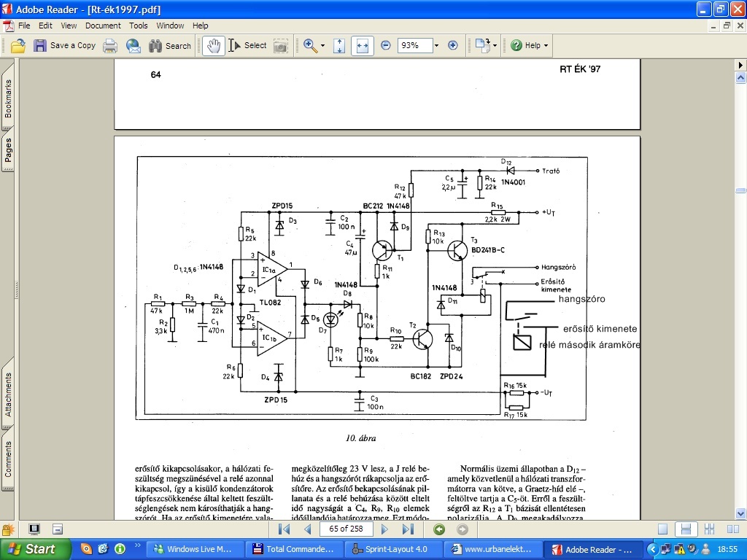
Task: Go to next page arrow
Action: click(384, 529)
